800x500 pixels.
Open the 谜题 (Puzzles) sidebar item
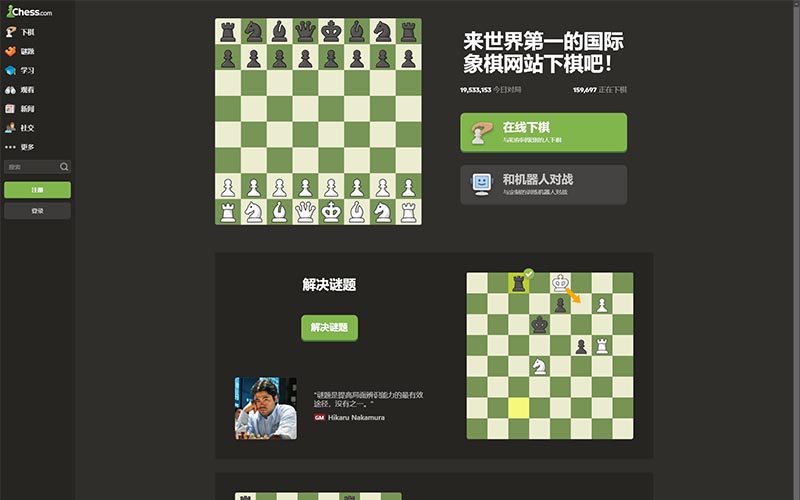pos(20,51)
